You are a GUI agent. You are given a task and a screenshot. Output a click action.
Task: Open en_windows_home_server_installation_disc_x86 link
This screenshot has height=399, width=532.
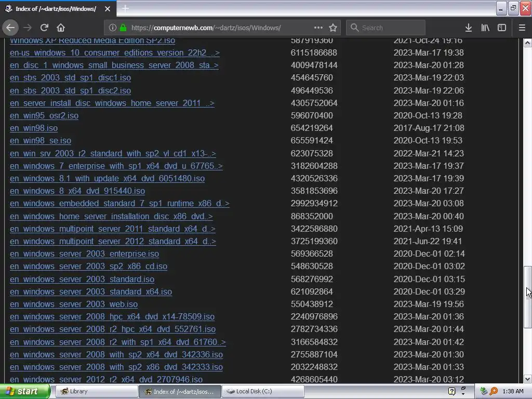point(111,217)
